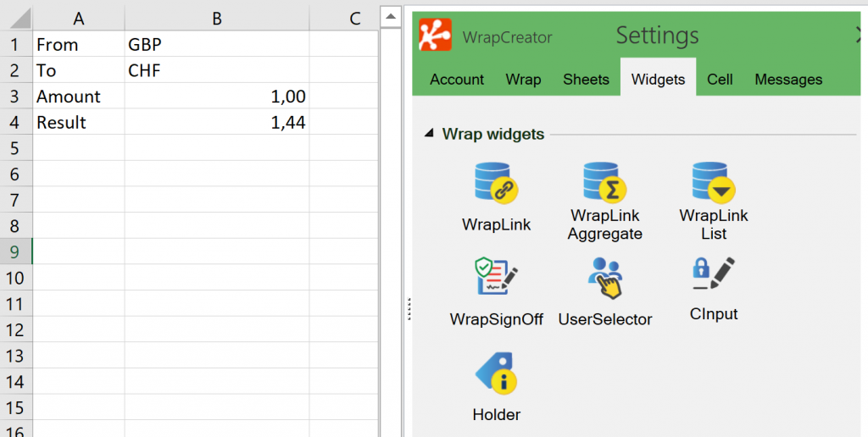This screenshot has height=437, width=868.
Task: Click the Settings pane title
Action: [657, 36]
